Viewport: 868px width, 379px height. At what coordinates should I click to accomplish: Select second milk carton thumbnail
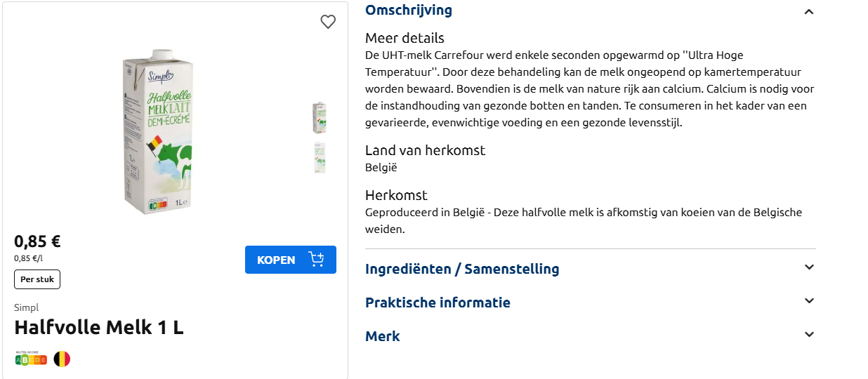(320, 158)
